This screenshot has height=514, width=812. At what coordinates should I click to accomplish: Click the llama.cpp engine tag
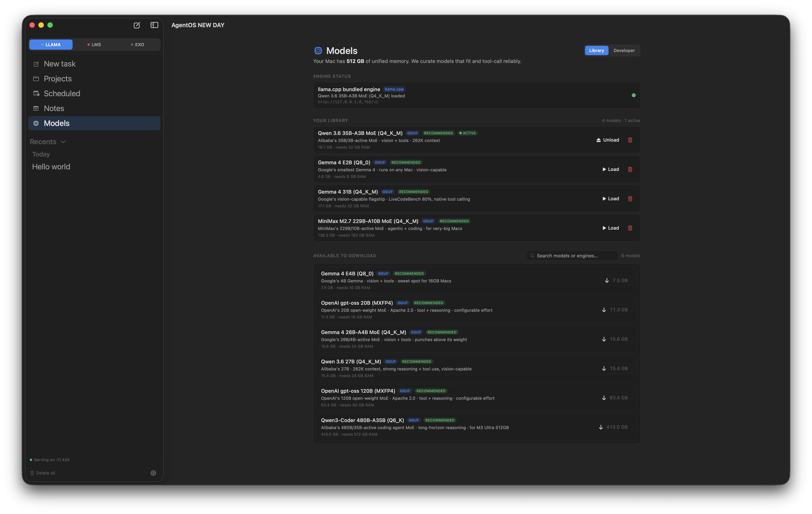coord(394,89)
